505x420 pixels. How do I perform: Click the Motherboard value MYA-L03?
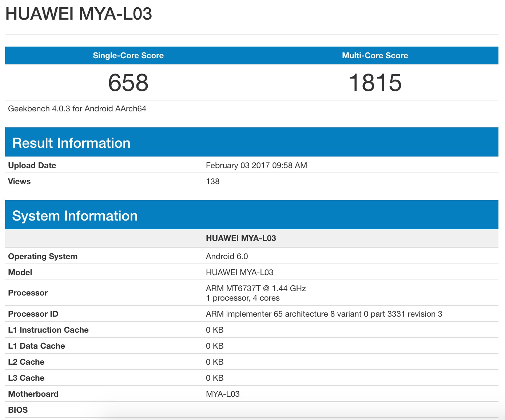pyautogui.click(x=222, y=394)
